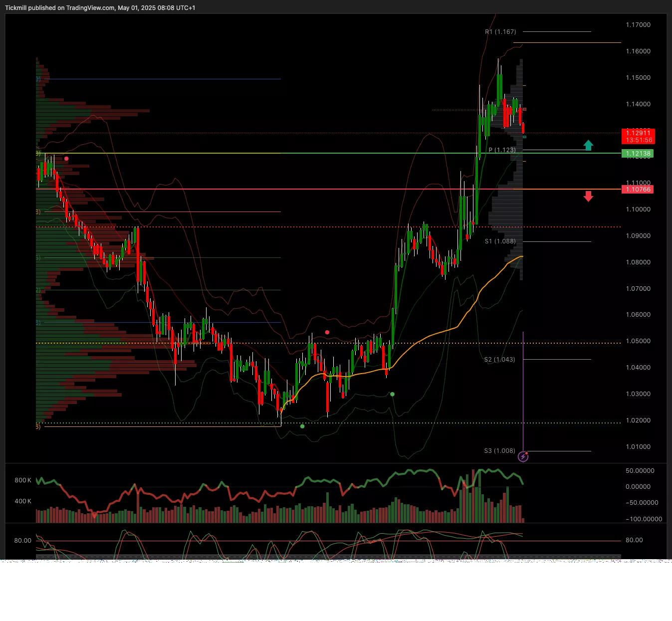Screen dimensions: 672x621
Task: Click the R1 (1.167) pivot label
Action: pyautogui.click(x=500, y=32)
